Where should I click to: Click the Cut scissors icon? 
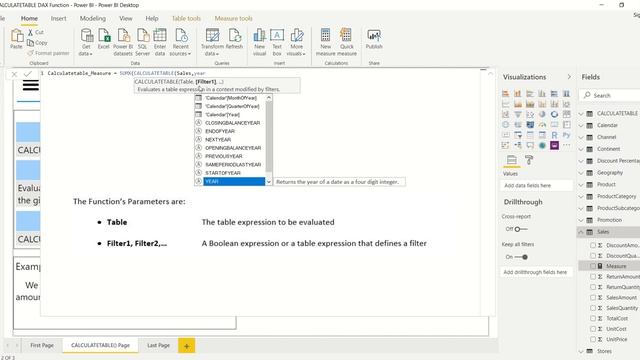(31, 32)
